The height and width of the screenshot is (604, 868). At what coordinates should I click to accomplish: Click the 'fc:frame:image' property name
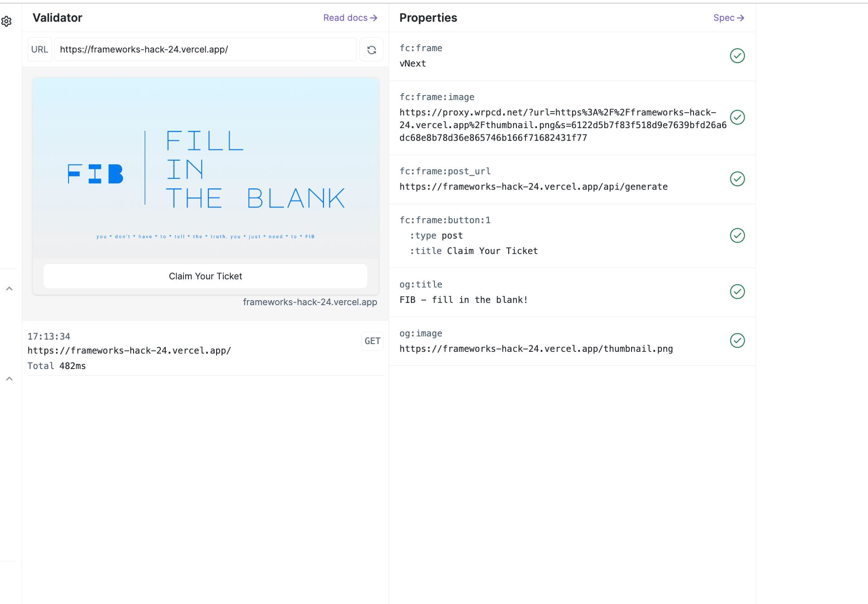point(437,97)
